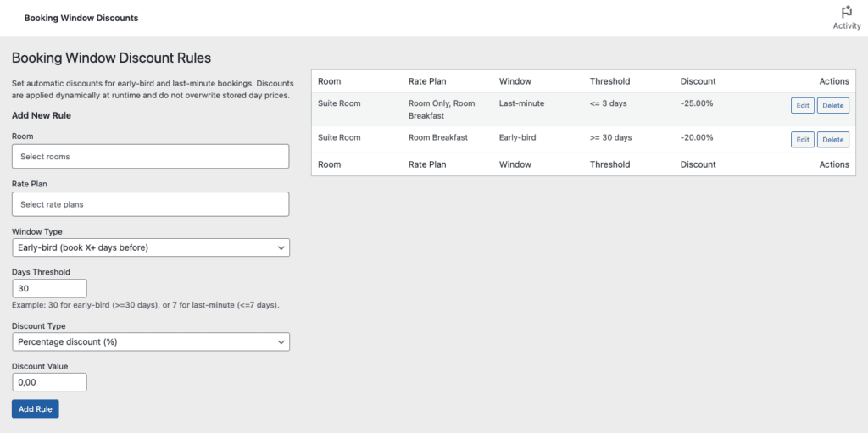Screen dimensions: 868x433
Task: Open the Select rate plans field
Action: (x=150, y=204)
